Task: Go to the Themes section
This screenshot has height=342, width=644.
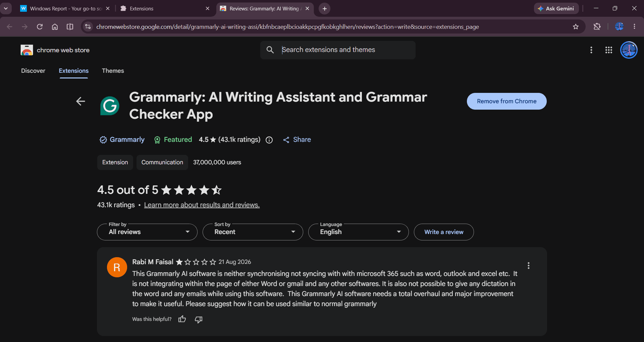Action: 113,71
